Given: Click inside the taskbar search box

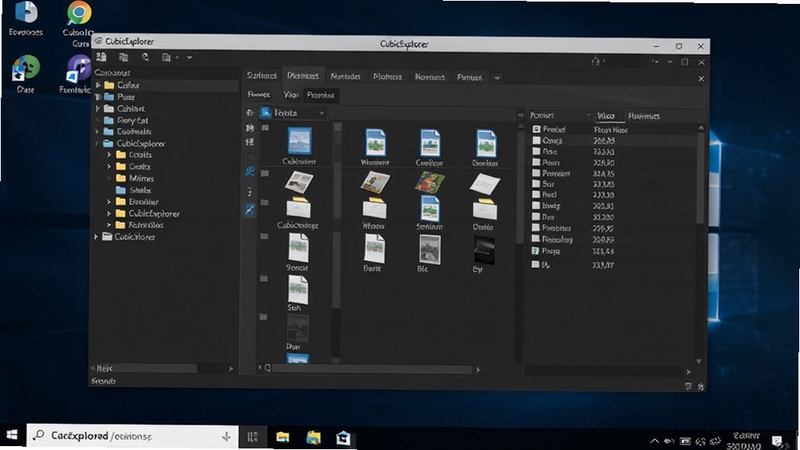Looking at the screenshot, I should coord(132,436).
